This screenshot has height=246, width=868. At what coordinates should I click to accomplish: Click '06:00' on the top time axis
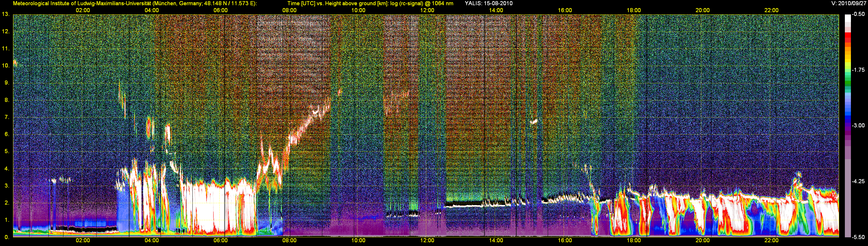click(x=220, y=10)
